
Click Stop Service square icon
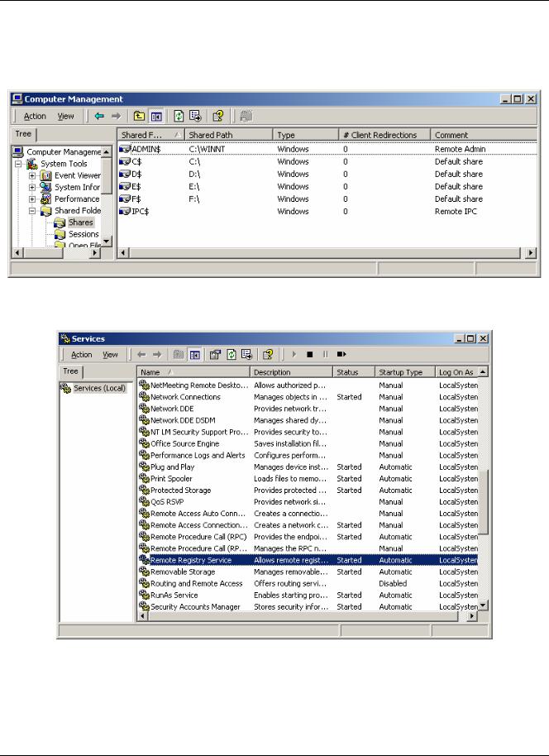click(310, 354)
